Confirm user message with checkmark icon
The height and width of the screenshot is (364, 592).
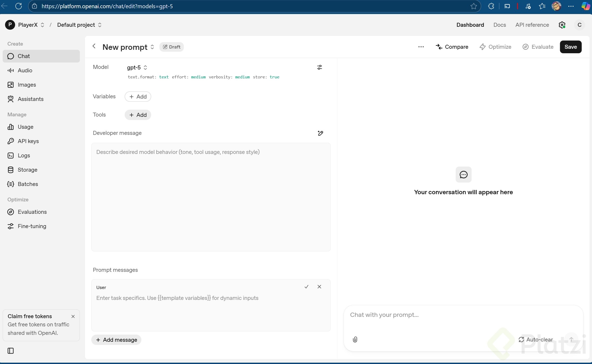pos(306,287)
